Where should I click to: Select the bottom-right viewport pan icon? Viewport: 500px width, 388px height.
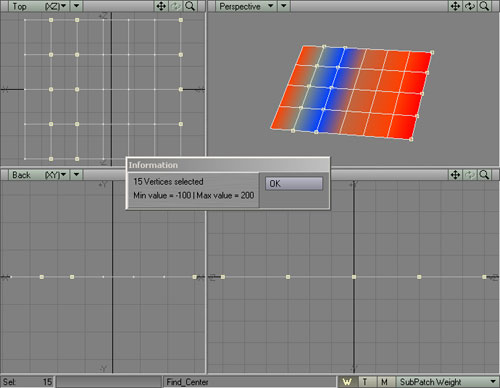pos(455,175)
